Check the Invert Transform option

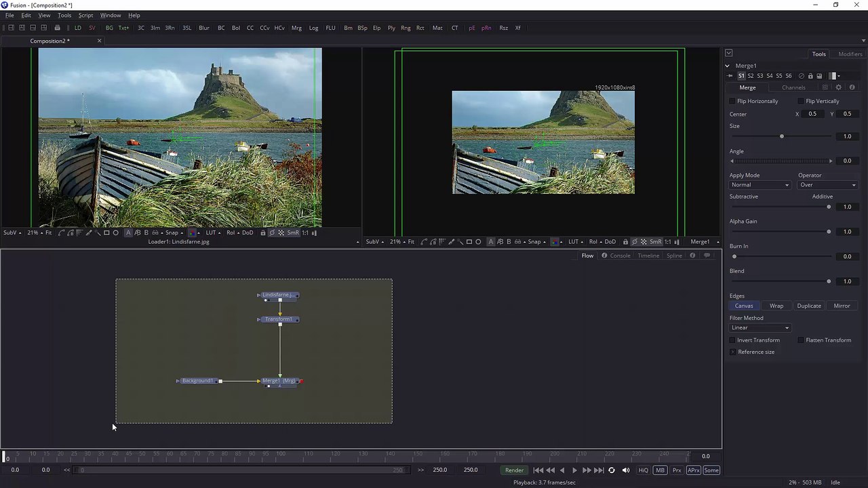click(x=732, y=340)
